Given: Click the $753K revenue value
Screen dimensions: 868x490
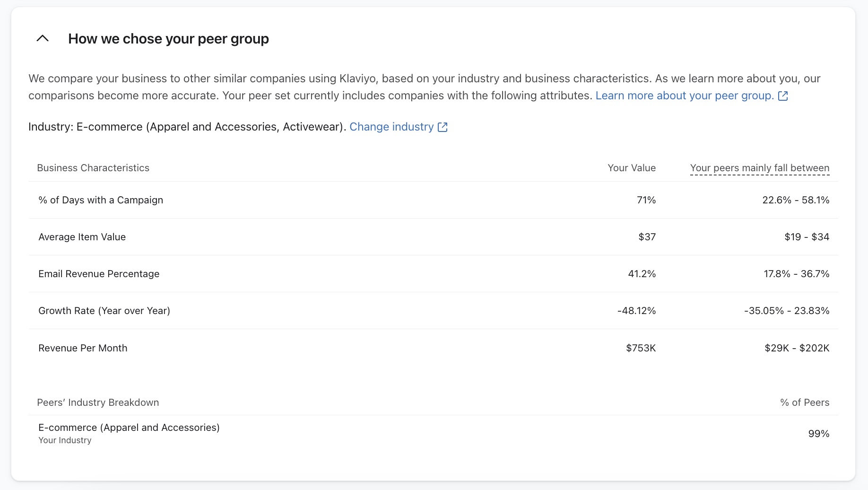Looking at the screenshot, I should click(x=641, y=348).
